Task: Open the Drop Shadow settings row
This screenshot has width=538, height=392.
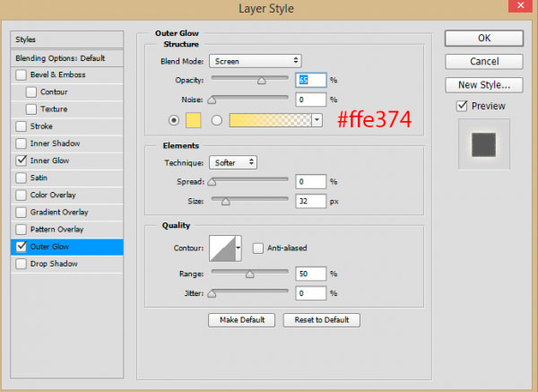Action: (x=67, y=264)
